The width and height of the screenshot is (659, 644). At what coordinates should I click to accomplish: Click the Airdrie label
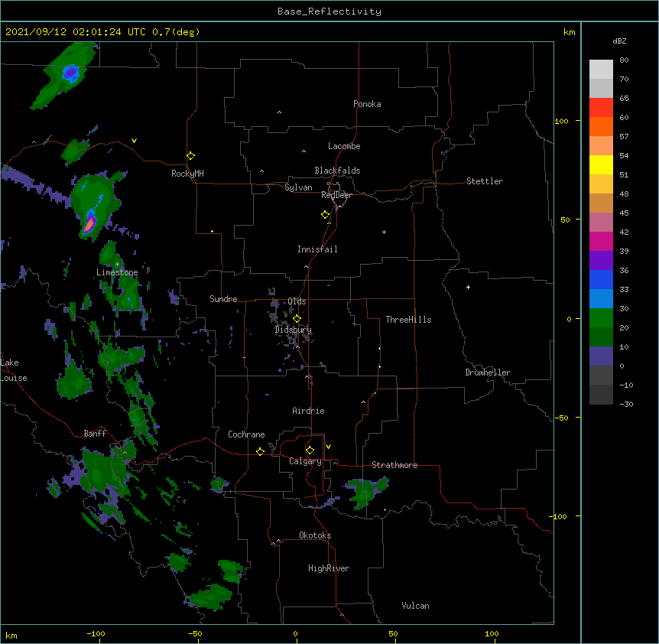coord(309,411)
